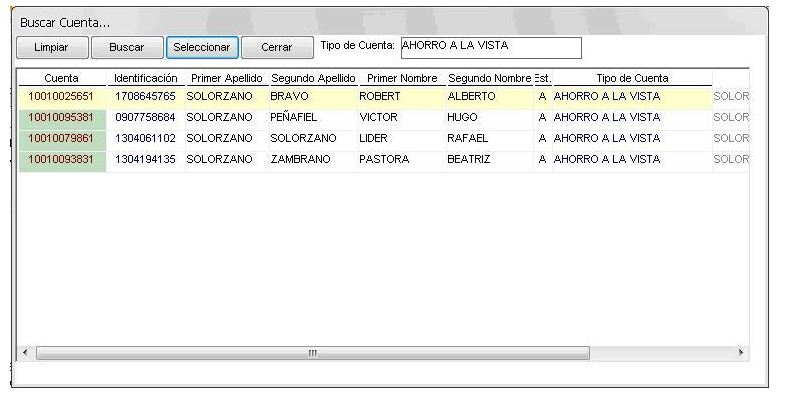Click identification 1708645765
This screenshot has height=402, width=790.
click(145, 97)
